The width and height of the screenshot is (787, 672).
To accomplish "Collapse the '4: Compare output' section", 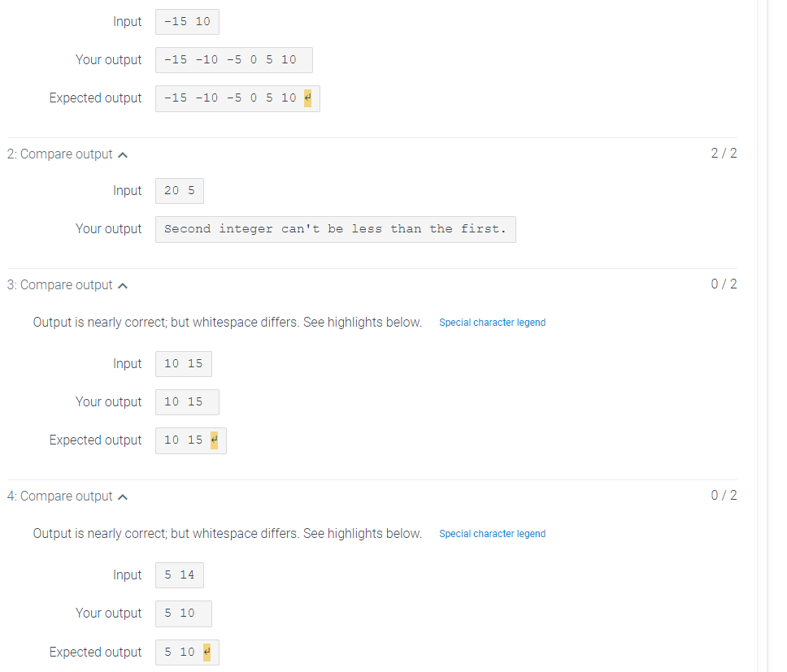I will coord(67,496).
